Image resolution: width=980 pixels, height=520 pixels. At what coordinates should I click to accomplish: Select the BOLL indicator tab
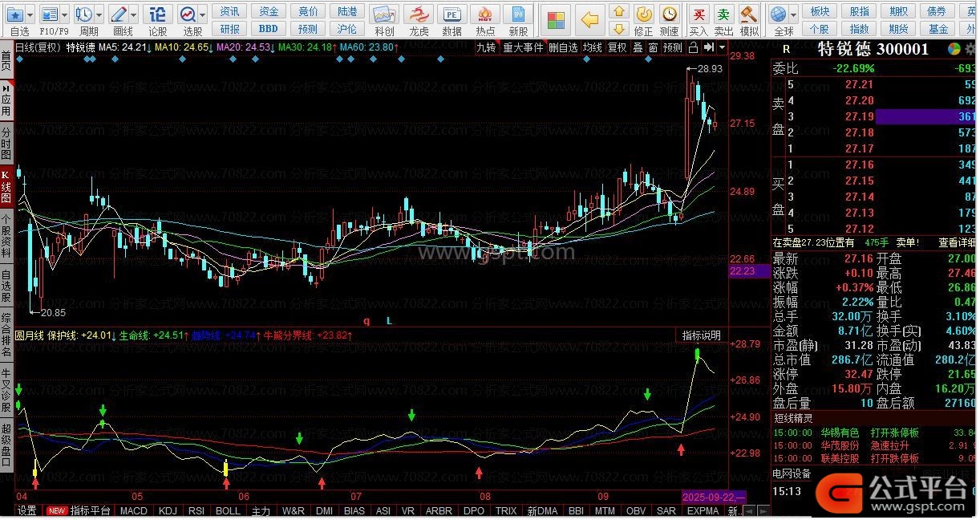[228, 510]
